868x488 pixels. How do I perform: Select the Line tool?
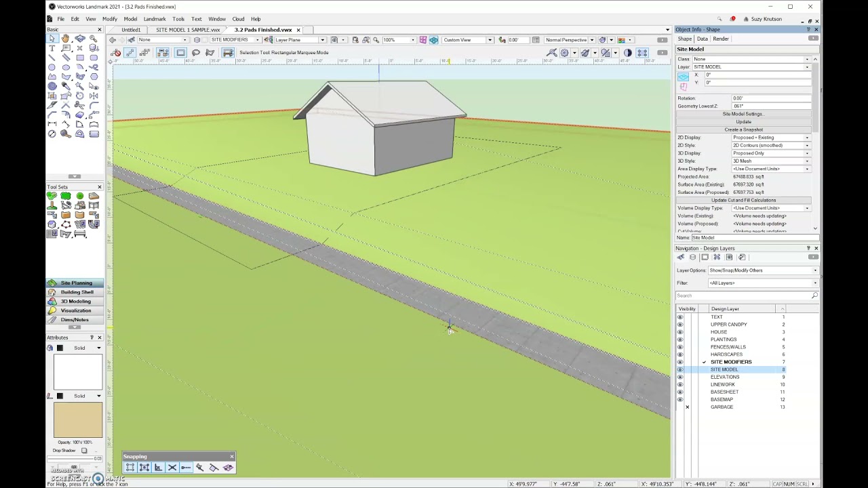coord(52,58)
